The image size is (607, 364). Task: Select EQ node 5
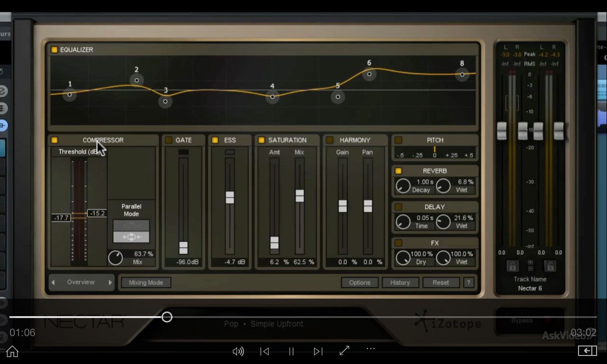point(338,97)
